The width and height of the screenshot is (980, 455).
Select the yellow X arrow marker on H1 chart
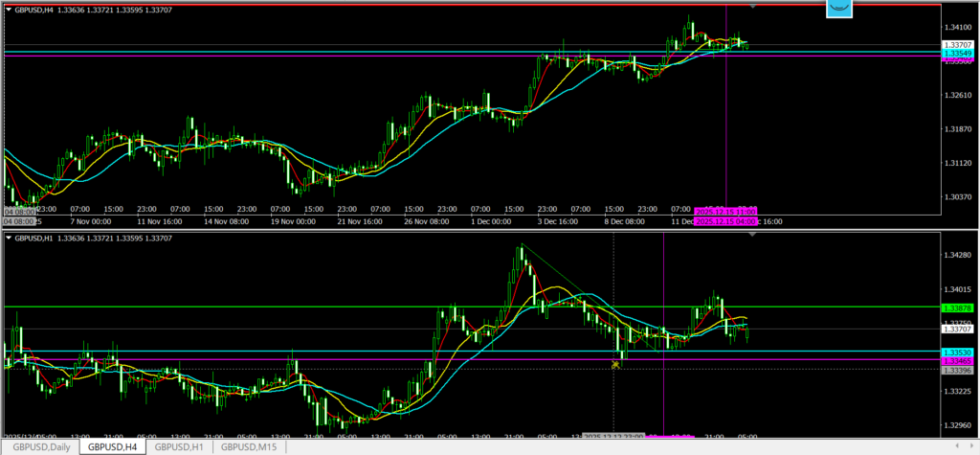[x=615, y=364]
